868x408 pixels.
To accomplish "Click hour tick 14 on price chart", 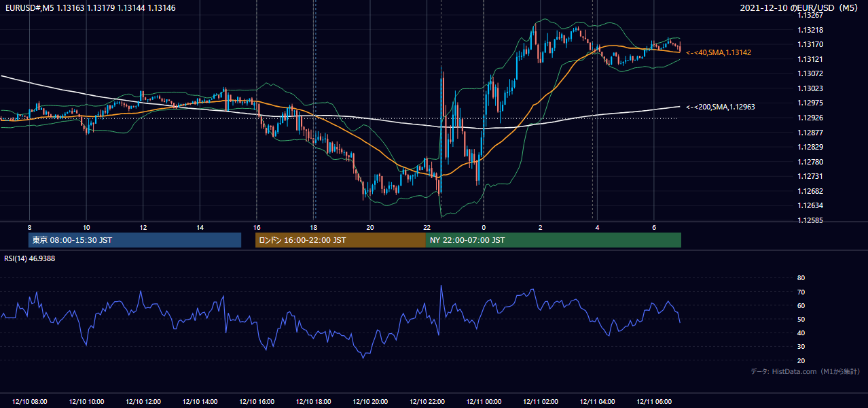I will (200, 227).
